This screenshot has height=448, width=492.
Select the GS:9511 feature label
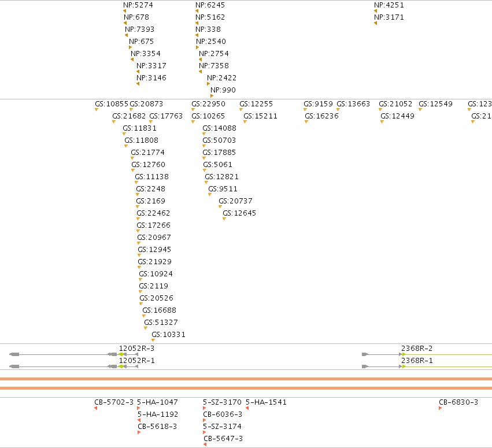223,189
